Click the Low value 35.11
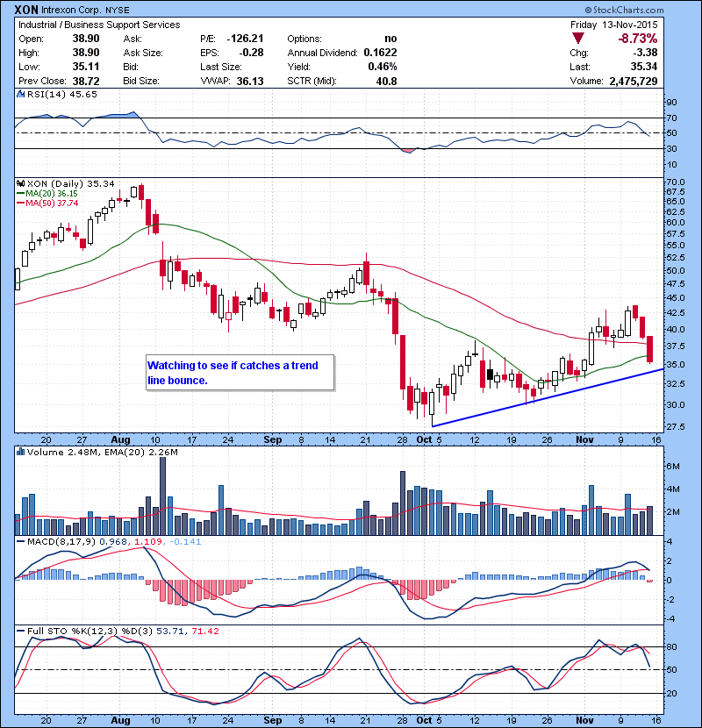 coord(86,67)
